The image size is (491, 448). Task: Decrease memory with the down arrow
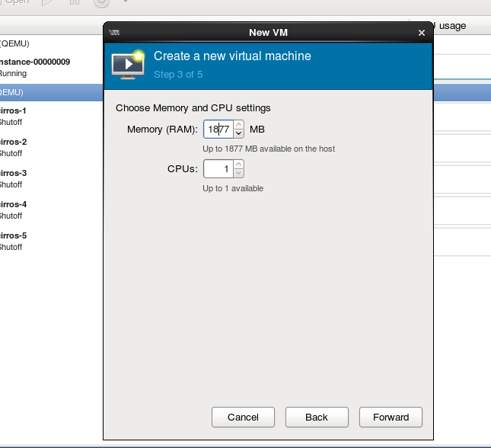(238, 134)
